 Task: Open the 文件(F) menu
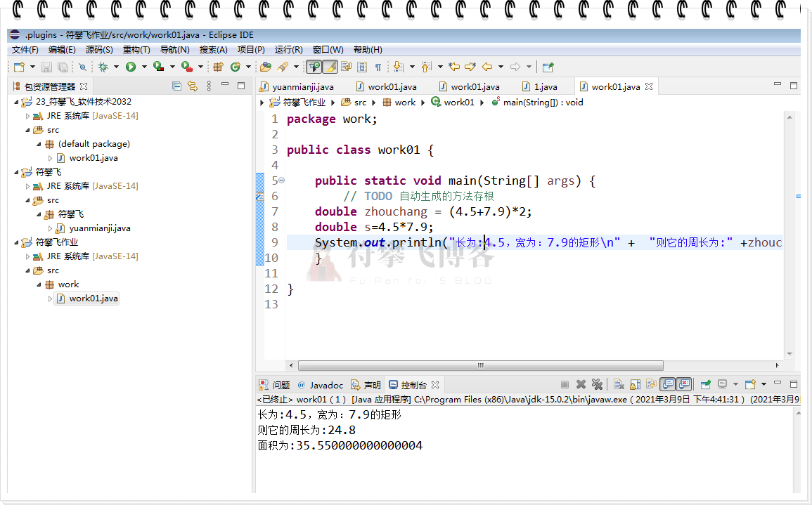[25, 50]
